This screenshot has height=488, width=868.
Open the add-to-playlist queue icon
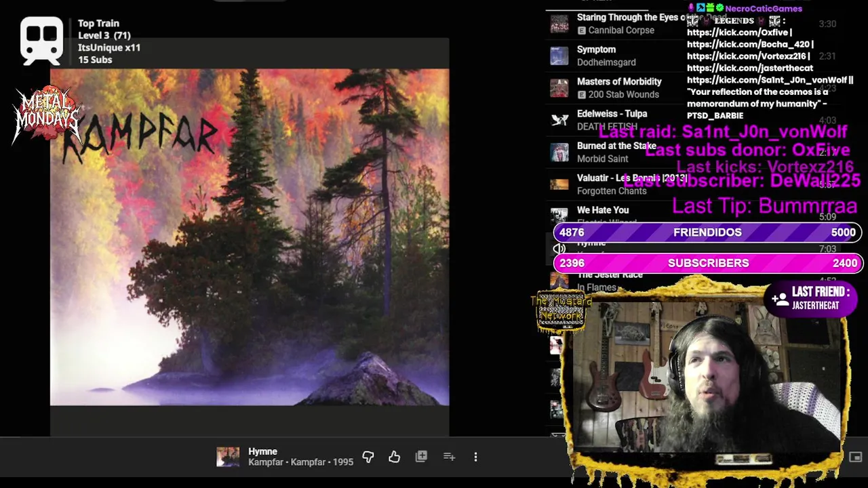tap(449, 457)
